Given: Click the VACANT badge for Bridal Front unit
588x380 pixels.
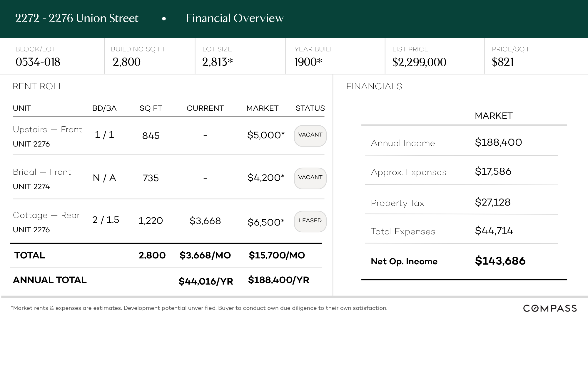Looking at the screenshot, I should coord(310,178).
